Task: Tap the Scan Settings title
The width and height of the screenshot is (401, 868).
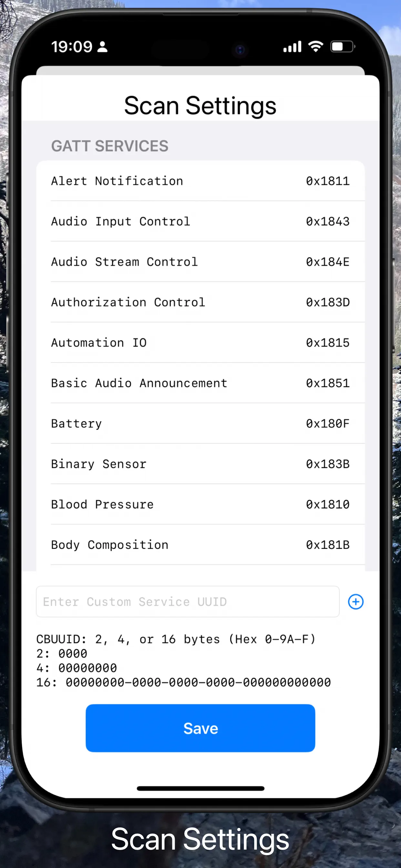Action: click(x=200, y=105)
